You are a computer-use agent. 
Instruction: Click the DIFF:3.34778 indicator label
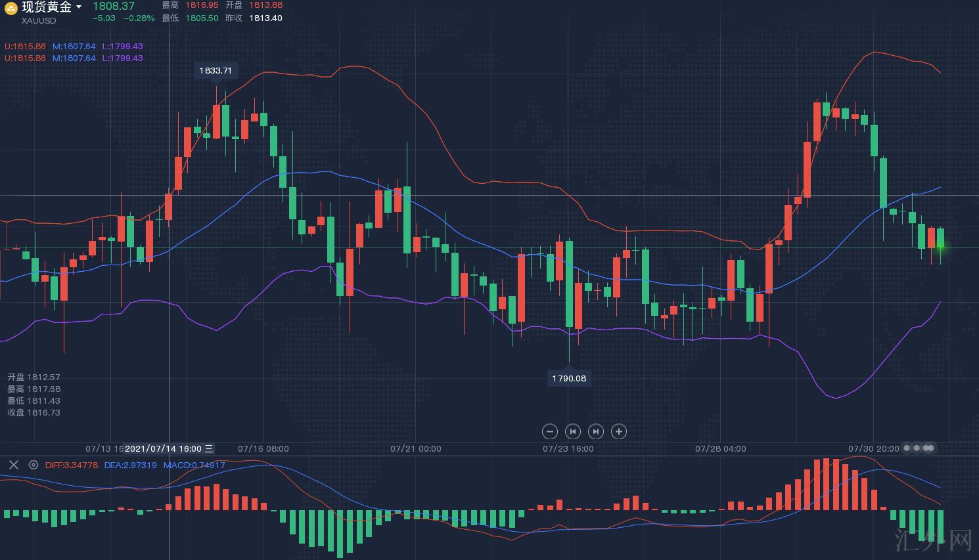(72, 465)
